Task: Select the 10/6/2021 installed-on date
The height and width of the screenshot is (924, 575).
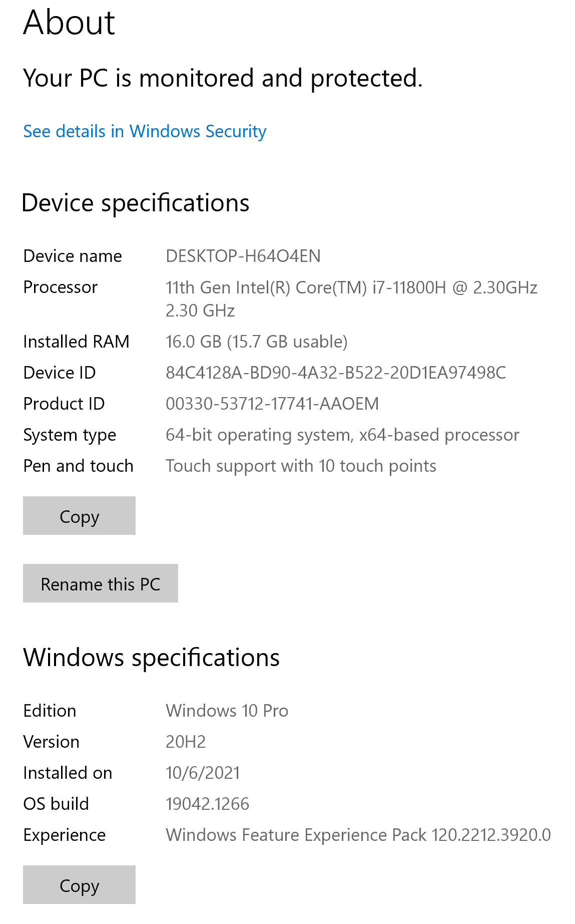Action: point(203,773)
